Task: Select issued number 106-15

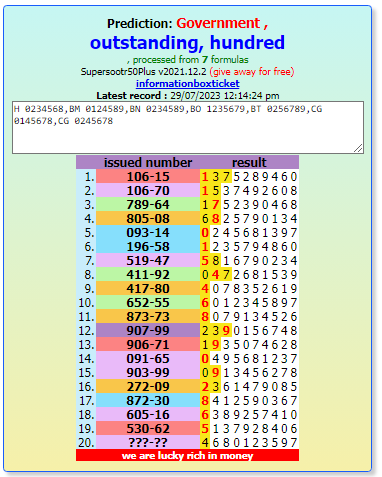Action: 148,176
